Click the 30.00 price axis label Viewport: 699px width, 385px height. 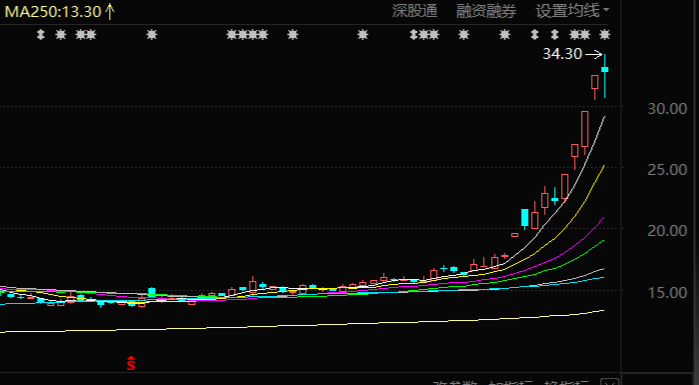point(667,108)
